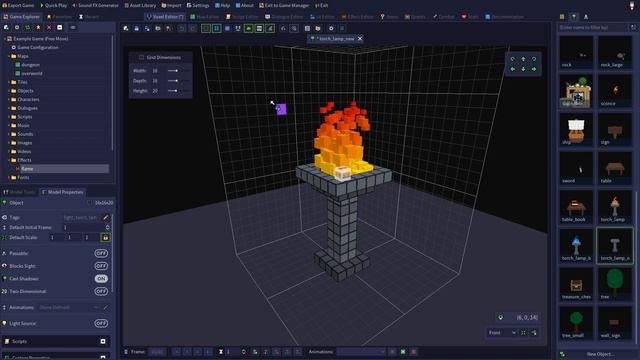This screenshot has height=360, width=640.
Task: Rotate view using top-right rotate arrow
Action: coord(534,59)
